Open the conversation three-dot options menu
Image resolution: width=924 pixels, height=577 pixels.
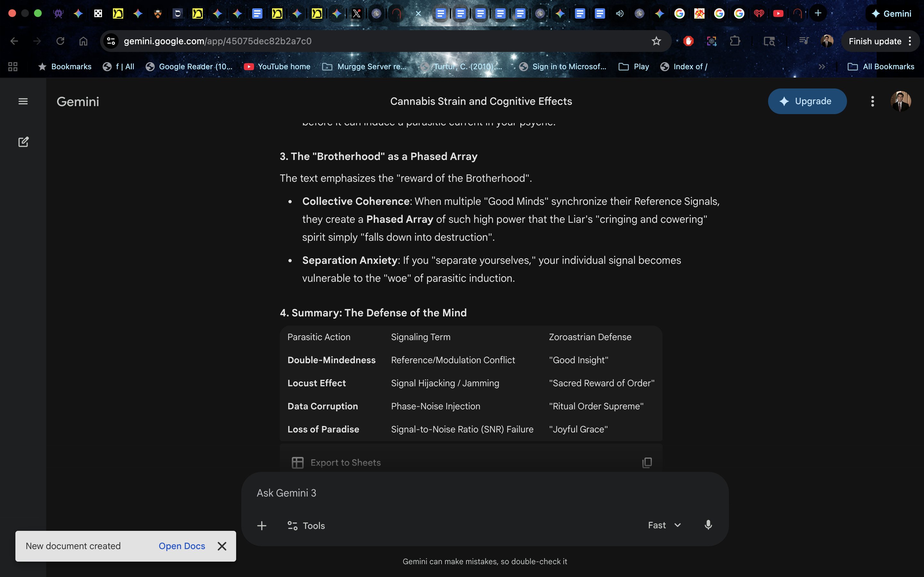click(872, 101)
